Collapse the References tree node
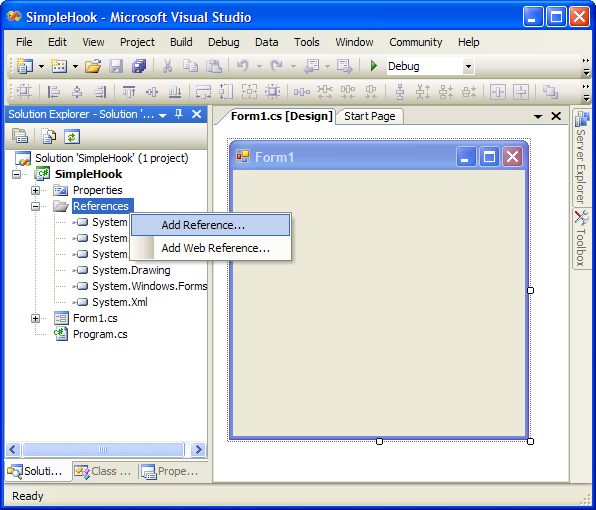 35,206
